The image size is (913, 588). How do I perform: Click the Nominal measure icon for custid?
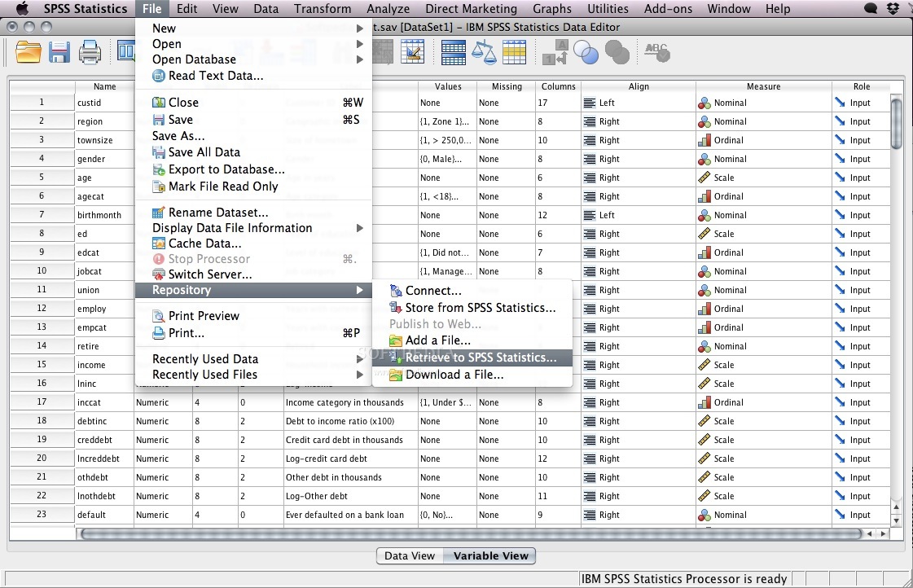pos(704,103)
